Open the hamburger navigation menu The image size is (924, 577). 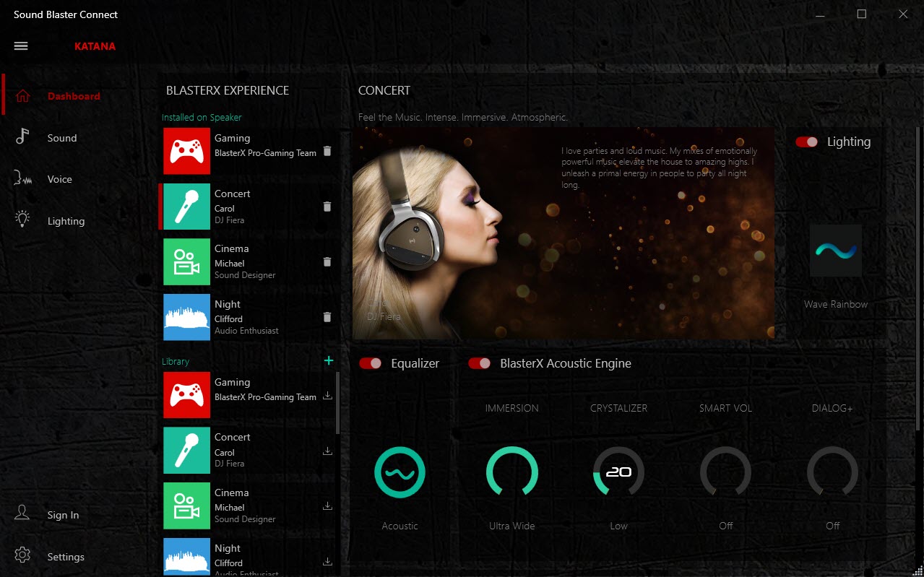(21, 46)
